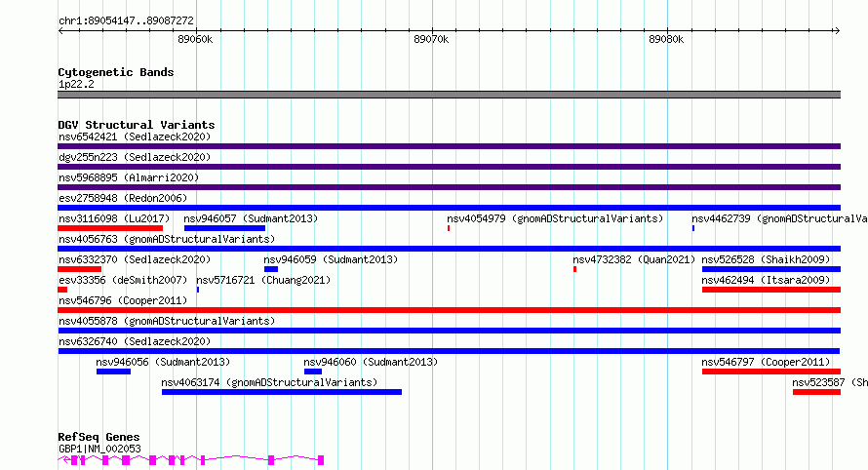The height and width of the screenshot is (470, 868).
Task: Click the nsv4462739 gnomAD variant label
Action: (779, 218)
